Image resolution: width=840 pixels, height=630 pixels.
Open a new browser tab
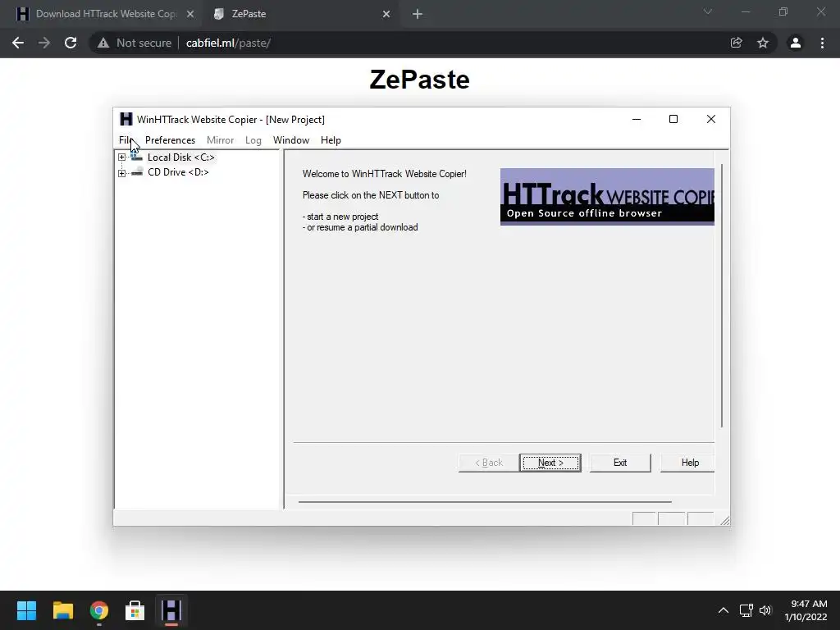pyautogui.click(x=418, y=14)
